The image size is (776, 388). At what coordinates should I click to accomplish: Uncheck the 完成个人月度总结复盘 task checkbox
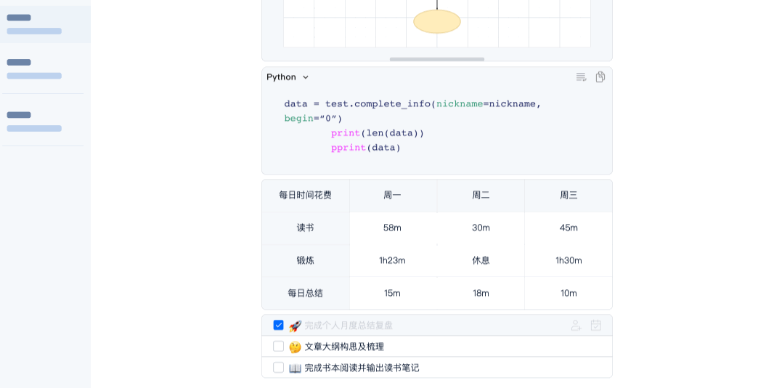point(278,325)
